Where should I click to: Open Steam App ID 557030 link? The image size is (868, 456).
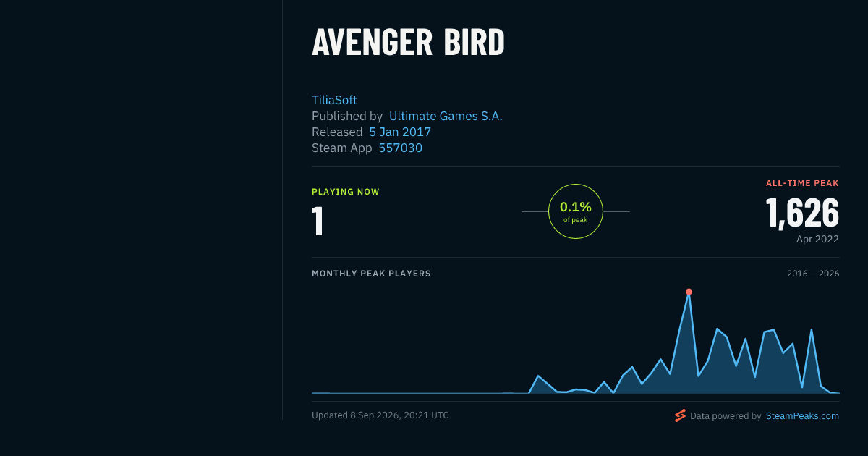coord(400,148)
